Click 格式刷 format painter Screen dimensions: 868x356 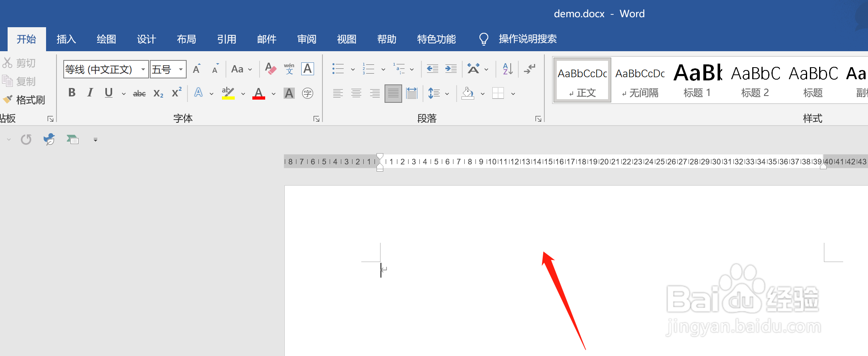(24, 100)
